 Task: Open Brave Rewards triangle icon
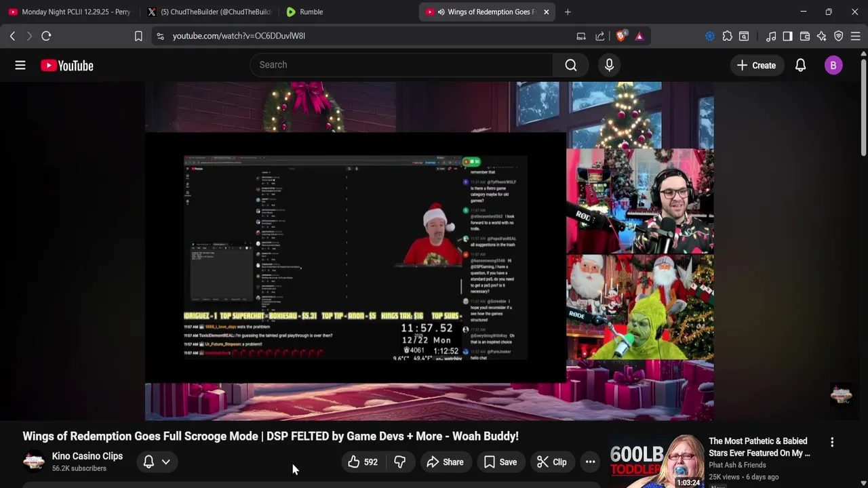[639, 36]
